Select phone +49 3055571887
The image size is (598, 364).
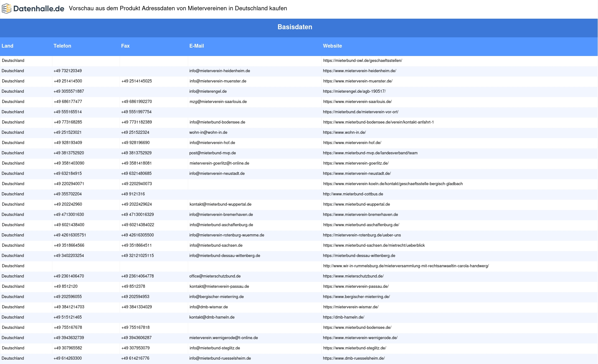coord(69,91)
